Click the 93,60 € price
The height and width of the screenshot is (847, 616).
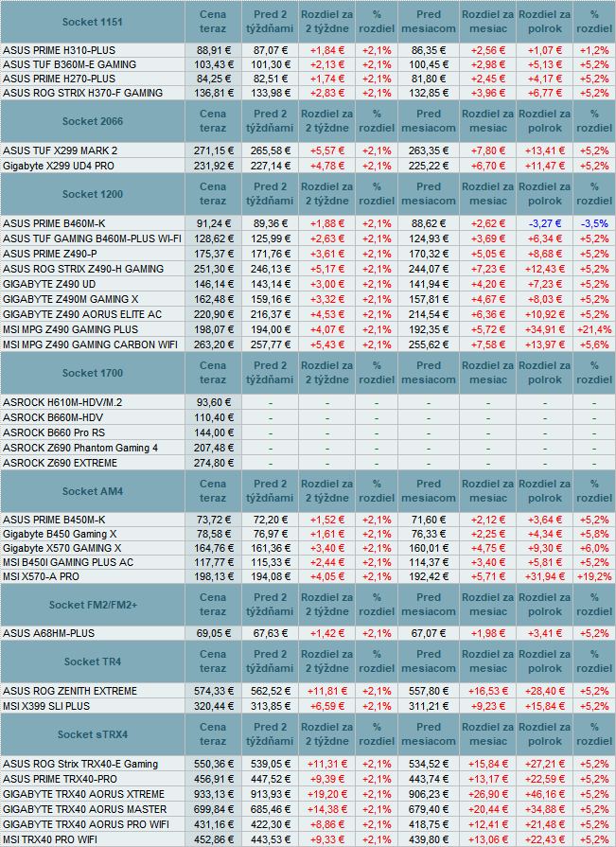click(214, 402)
